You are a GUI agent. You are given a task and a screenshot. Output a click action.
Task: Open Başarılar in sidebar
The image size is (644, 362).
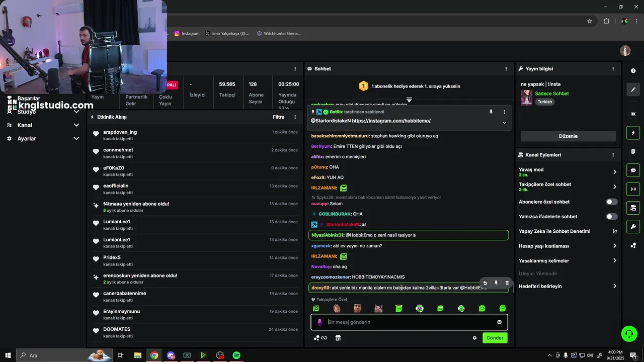coord(29,99)
